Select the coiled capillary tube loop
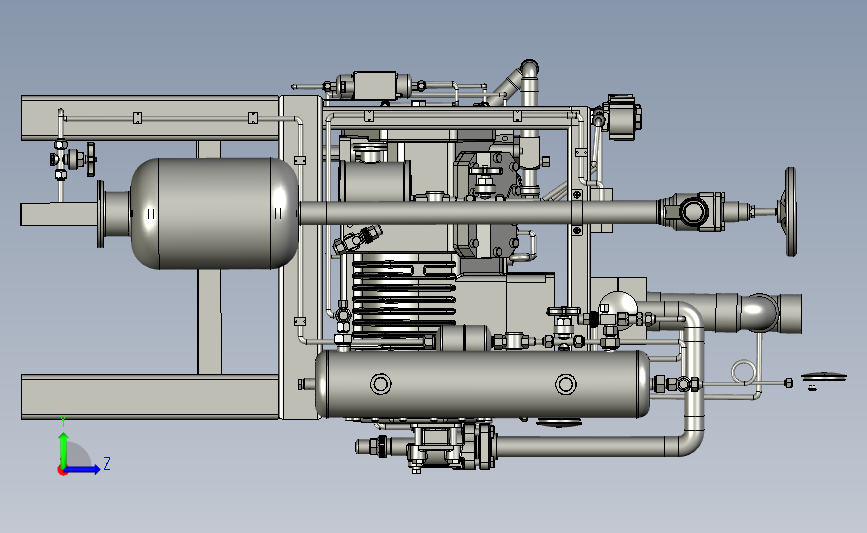Viewport: 867px width, 533px height. point(743,372)
